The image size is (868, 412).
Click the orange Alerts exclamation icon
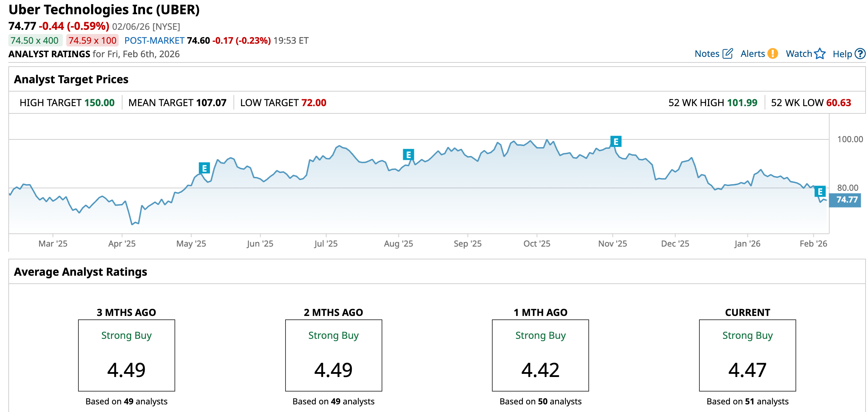(x=772, y=54)
